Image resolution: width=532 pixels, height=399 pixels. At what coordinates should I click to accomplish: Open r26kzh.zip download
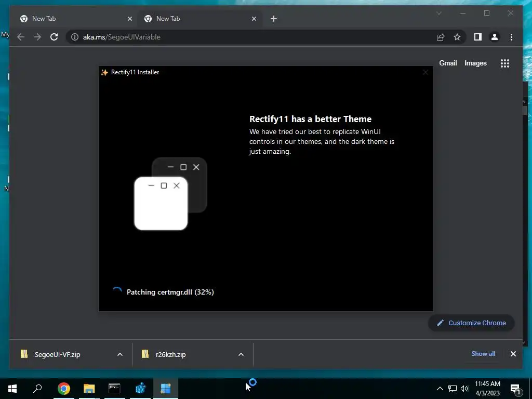(x=170, y=354)
